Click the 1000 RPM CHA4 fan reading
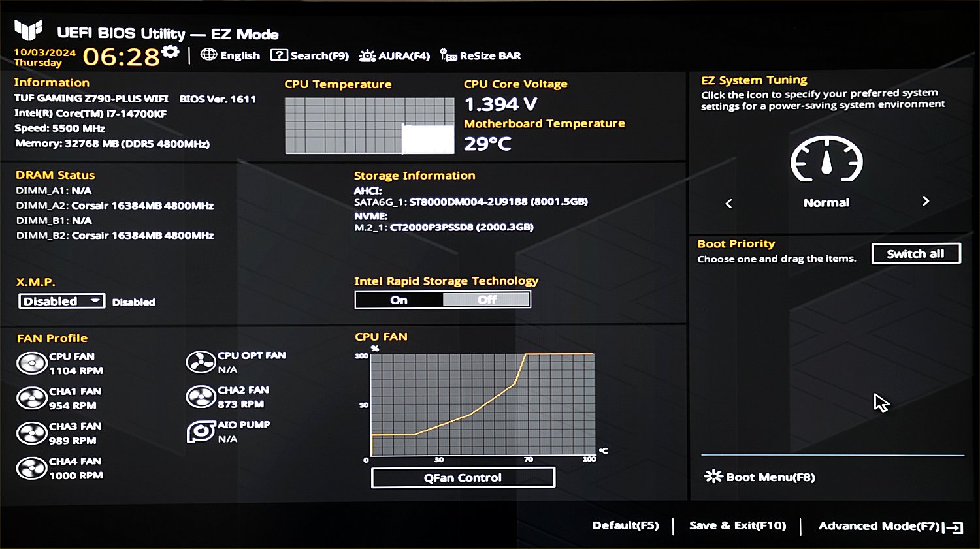 76,475
